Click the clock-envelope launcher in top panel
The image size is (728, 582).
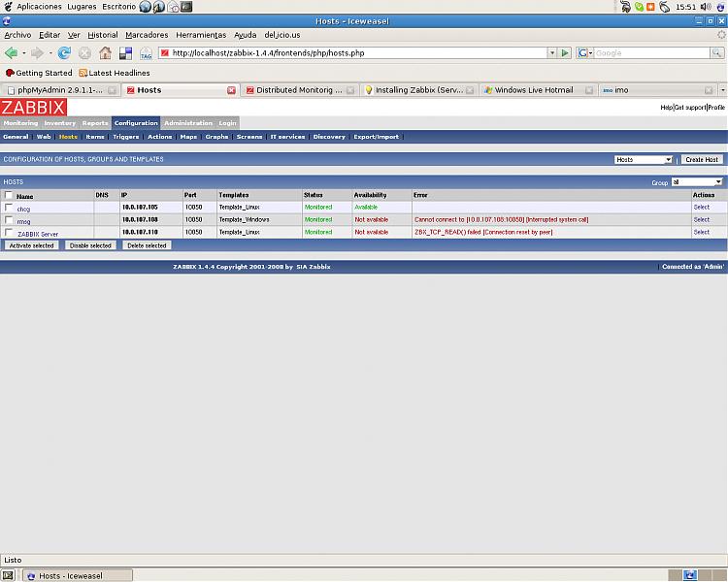coord(173,7)
